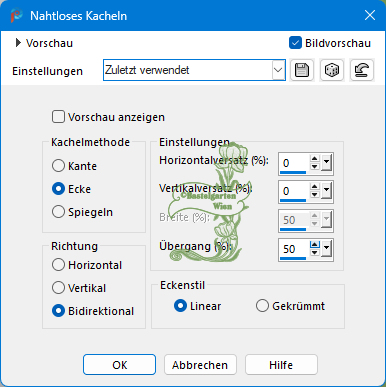
Task: Increase Horizontalversatz with the up arrow
Action: pyautogui.click(x=315, y=159)
